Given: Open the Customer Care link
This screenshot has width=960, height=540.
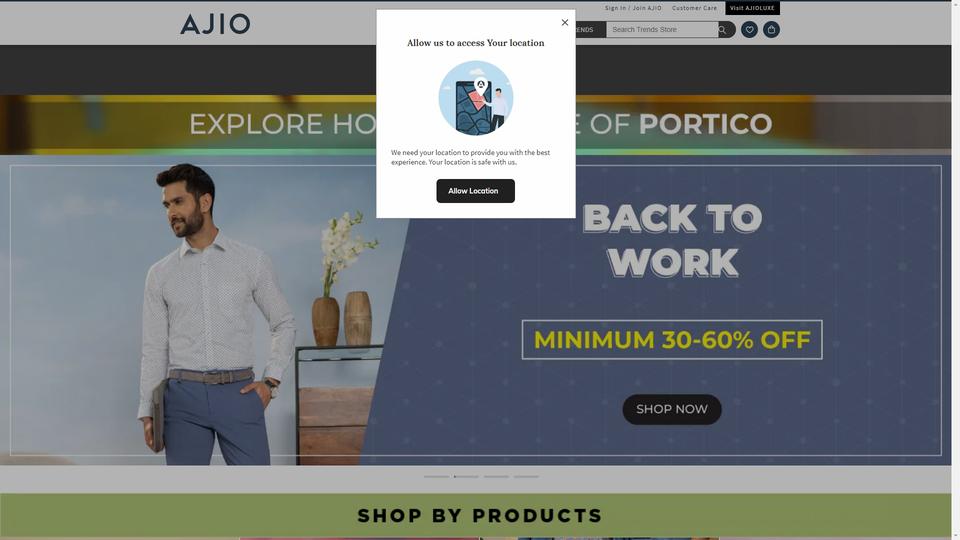Looking at the screenshot, I should pos(694,8).
